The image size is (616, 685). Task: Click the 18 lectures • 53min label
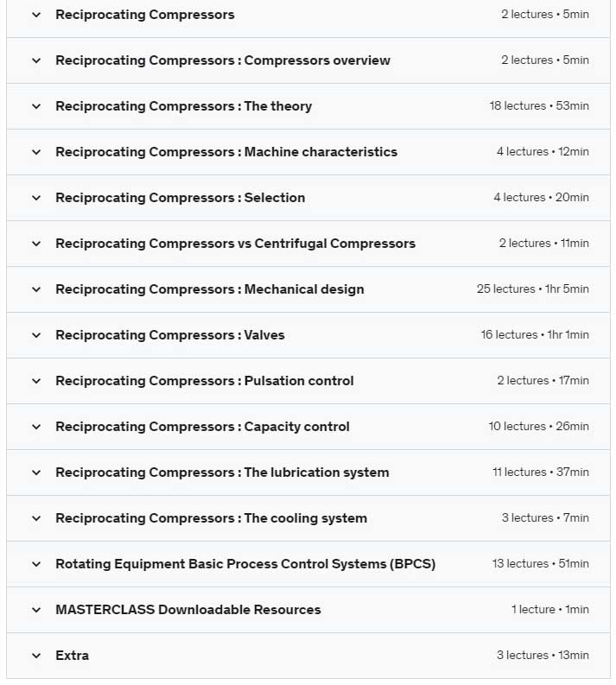(538, 106)
